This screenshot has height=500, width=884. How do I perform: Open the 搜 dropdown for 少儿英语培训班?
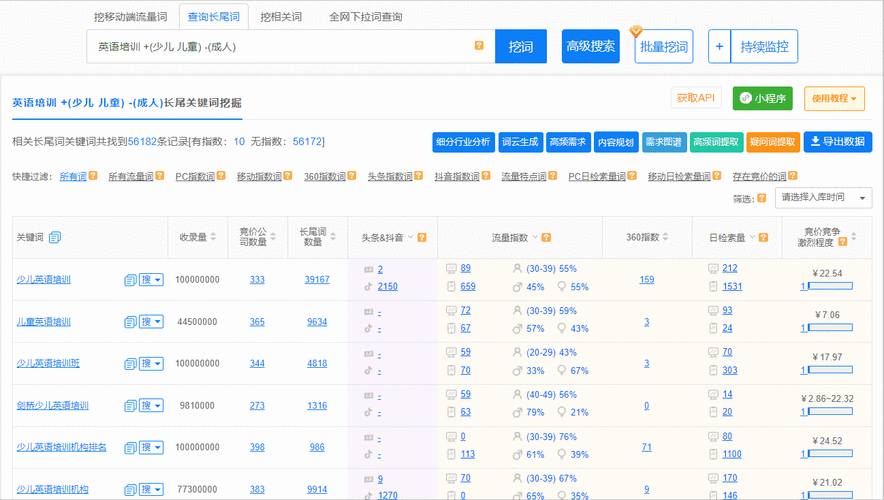(x=151, y=364)
